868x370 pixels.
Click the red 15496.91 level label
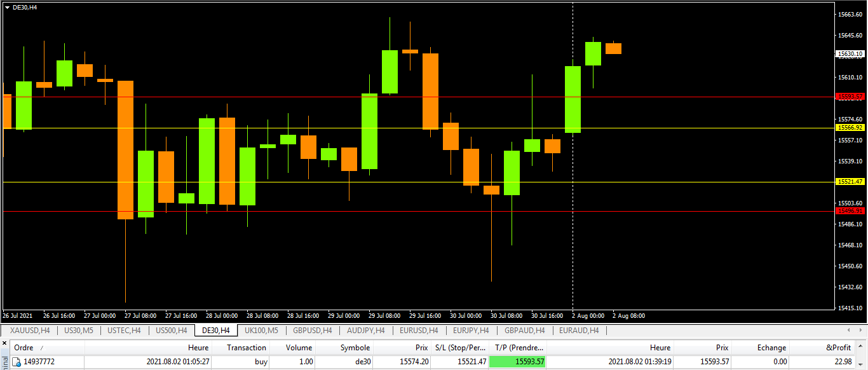click(x=851, y=210)
